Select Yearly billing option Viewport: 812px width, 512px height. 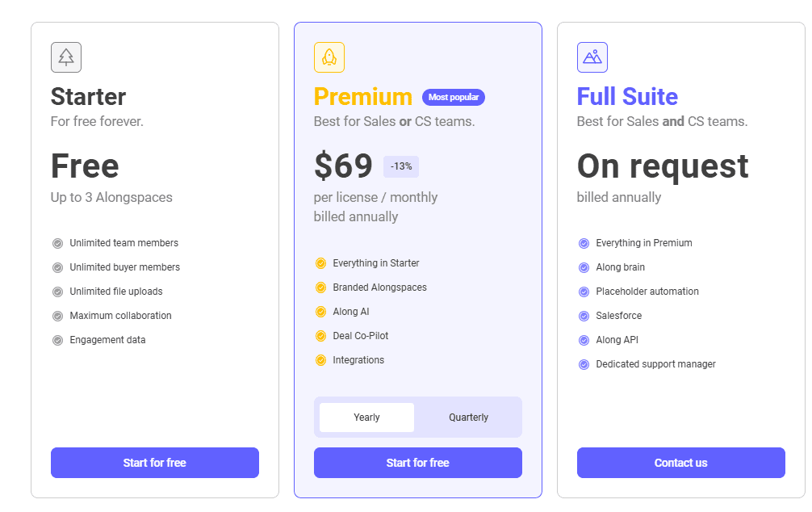(x=366, y=417)
